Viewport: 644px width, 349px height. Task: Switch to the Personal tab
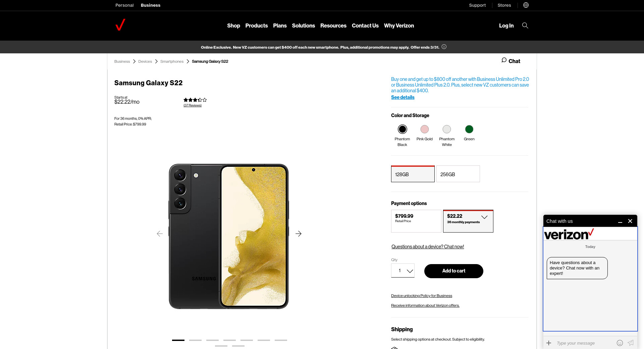(124, 5)
